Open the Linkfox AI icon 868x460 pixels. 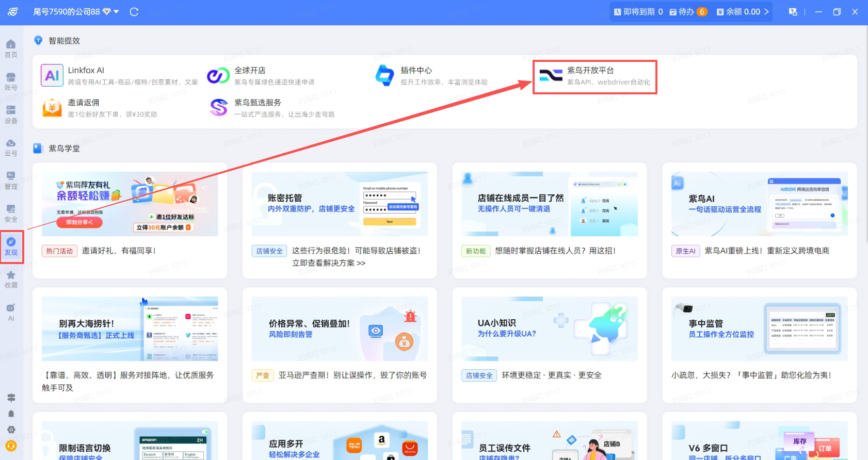[52, 75]
